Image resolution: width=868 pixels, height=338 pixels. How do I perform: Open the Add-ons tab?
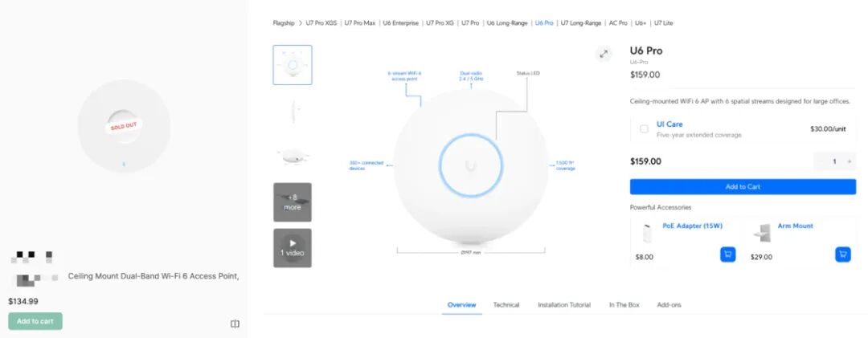pyautogui.click(x=669, y=305)
